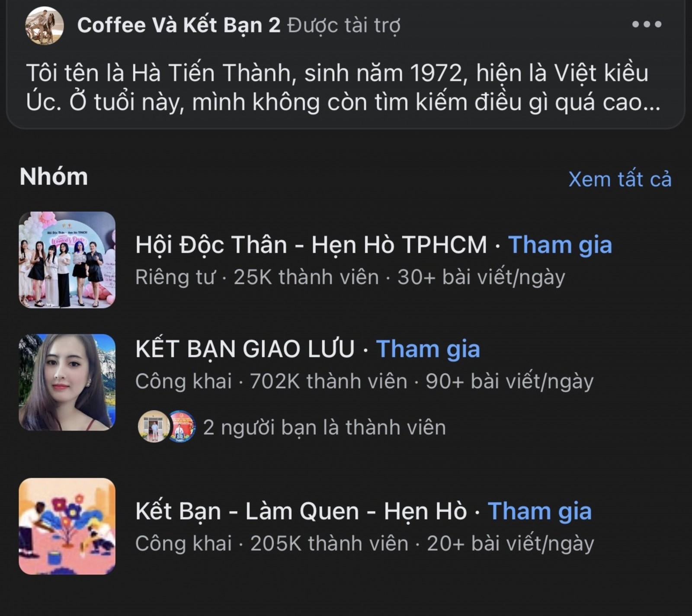
Task: Tap Coffee Và Kết Bạn 2 profile avatar
Action: click(45, 26)
